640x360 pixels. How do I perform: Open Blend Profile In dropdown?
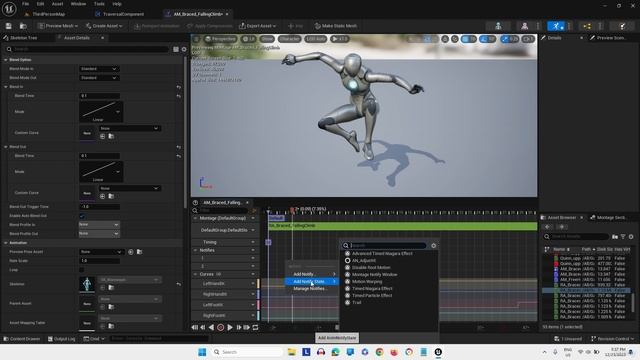tap(98, 225)
